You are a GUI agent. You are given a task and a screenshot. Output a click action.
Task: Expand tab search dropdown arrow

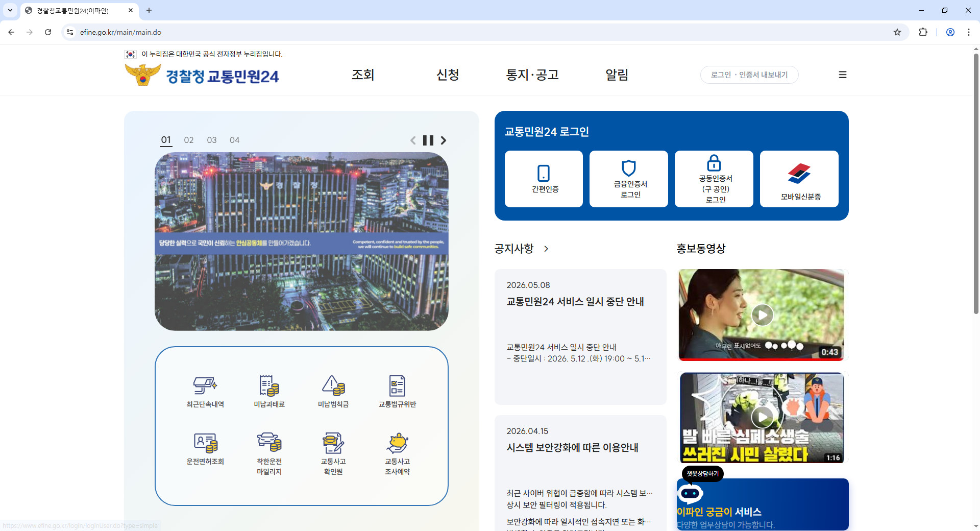point(10,10)
